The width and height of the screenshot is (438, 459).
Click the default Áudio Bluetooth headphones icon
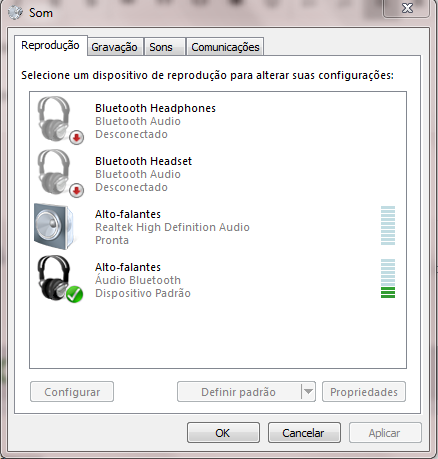coord(58,279)
